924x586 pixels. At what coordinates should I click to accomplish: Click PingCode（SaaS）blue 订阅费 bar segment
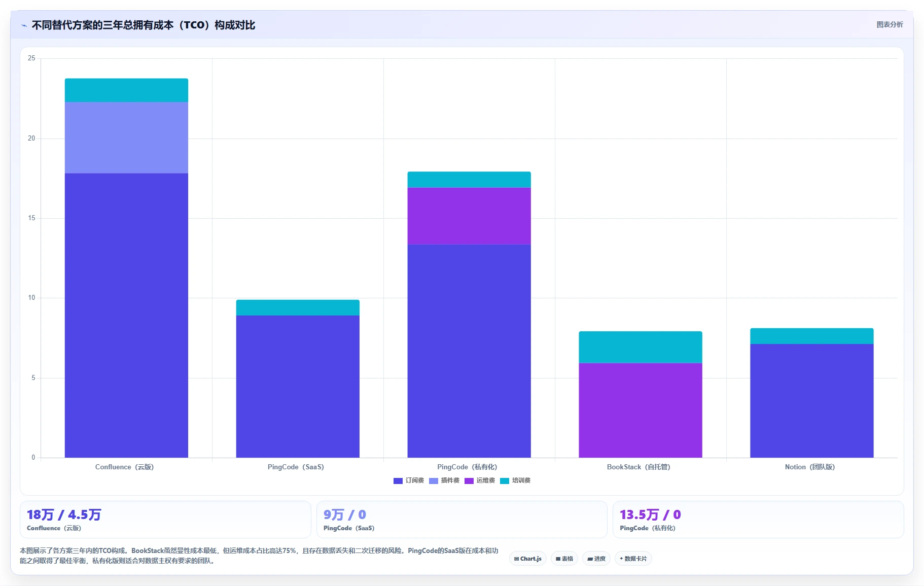point(298,386)
